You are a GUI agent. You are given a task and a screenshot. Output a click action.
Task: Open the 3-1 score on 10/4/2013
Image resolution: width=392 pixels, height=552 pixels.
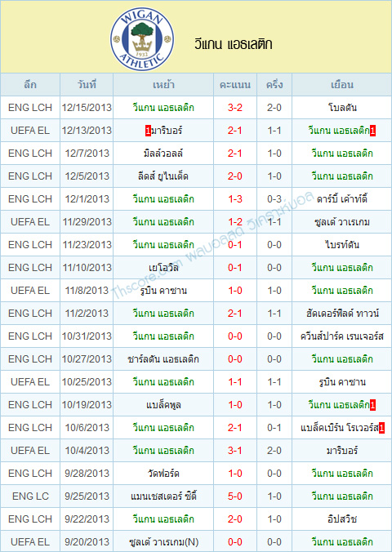tap(235, 451)
